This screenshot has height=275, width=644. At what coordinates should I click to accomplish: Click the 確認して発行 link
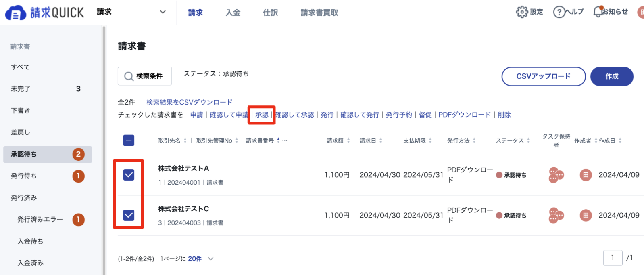point(360,115)
